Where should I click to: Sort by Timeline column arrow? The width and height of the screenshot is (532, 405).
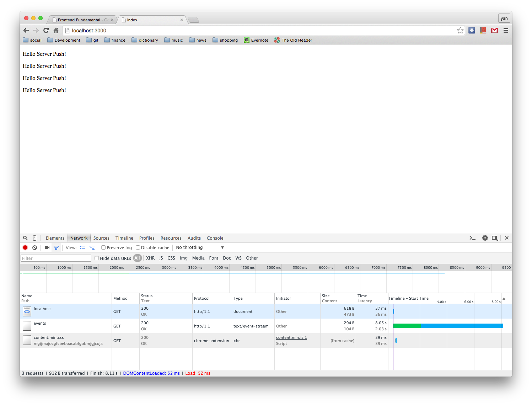(x=504, y=298)
